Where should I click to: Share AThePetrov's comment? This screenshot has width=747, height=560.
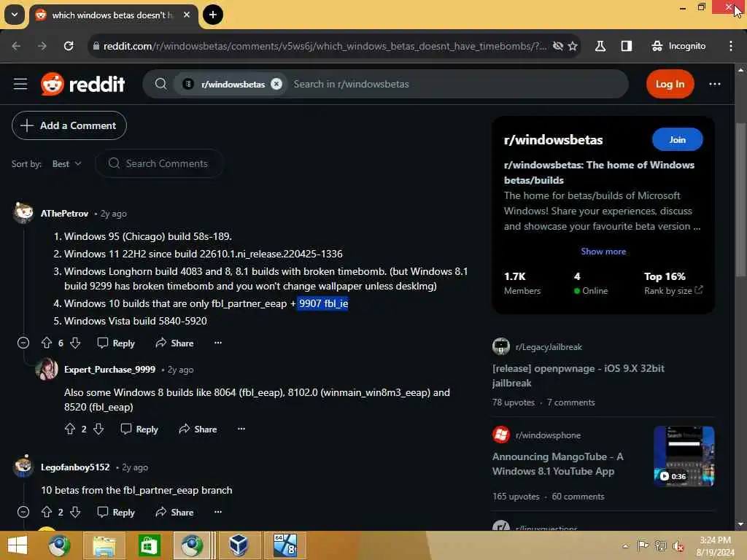[174, 343]
